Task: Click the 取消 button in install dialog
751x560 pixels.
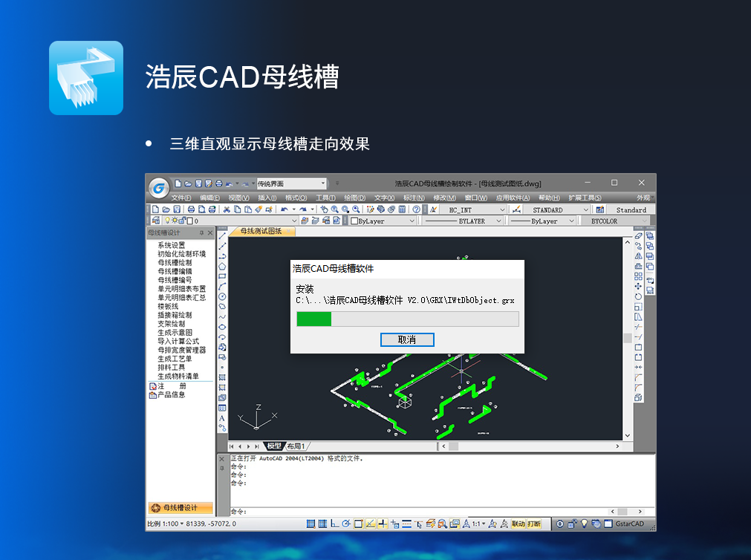Action: coord(407,339)
